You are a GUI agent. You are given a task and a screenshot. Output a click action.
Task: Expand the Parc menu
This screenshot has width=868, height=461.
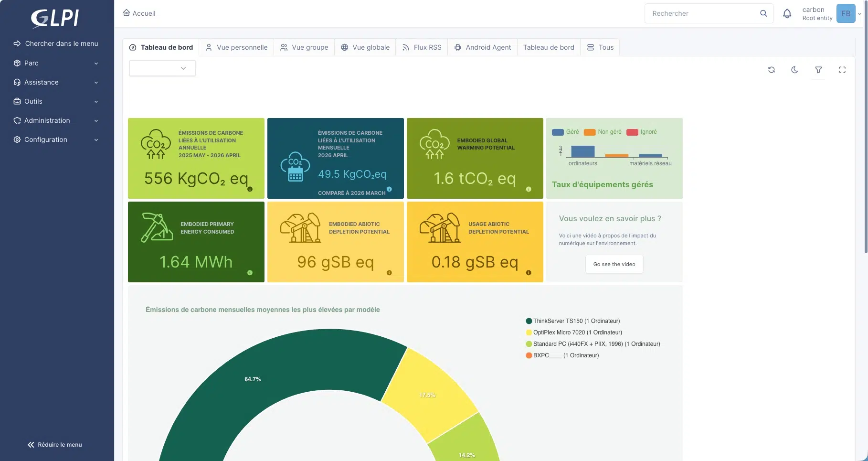(56, 63)
